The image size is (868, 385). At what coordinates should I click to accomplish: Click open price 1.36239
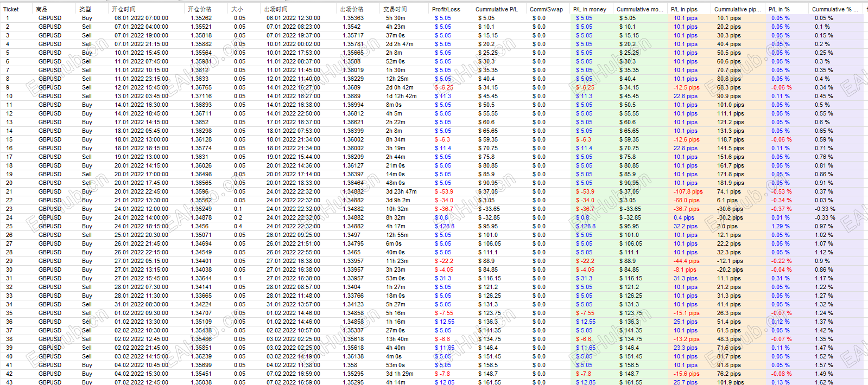pos(201,356)
